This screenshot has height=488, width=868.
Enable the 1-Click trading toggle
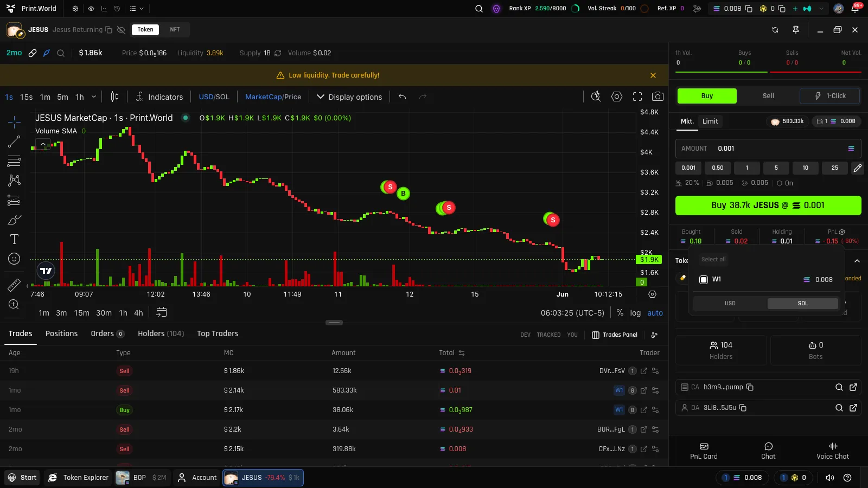pos(830,96)
